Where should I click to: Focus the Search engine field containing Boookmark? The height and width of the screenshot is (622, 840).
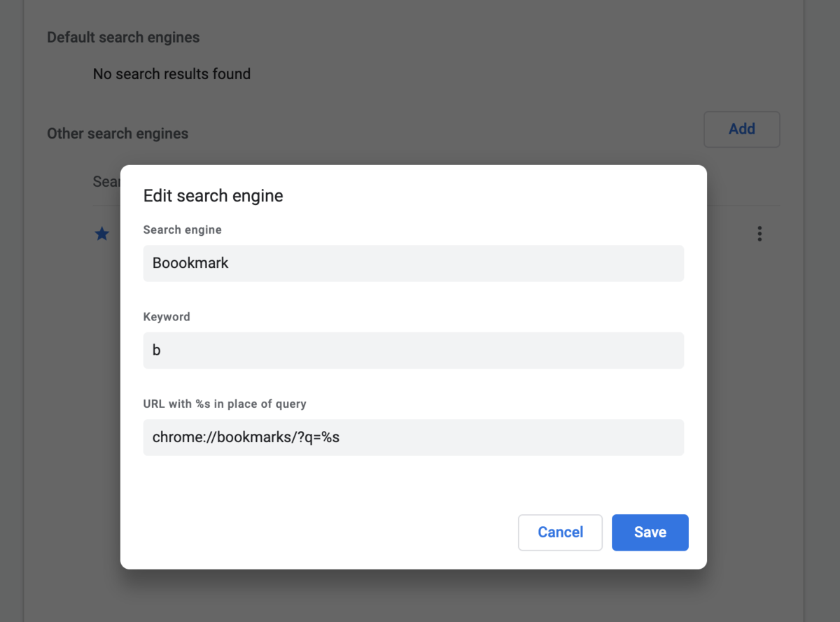point(414,263)
